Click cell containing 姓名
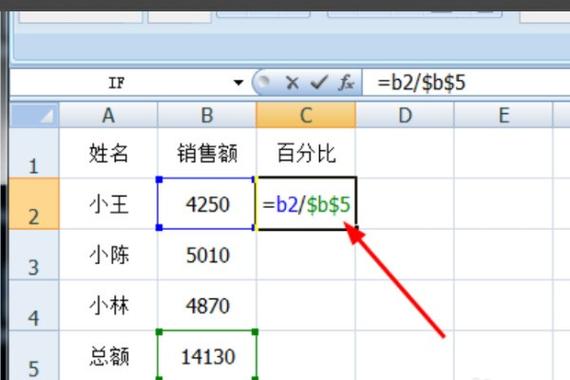Viewport: 570px width, 380px height. pyautogui.click(x=108, y=153)
